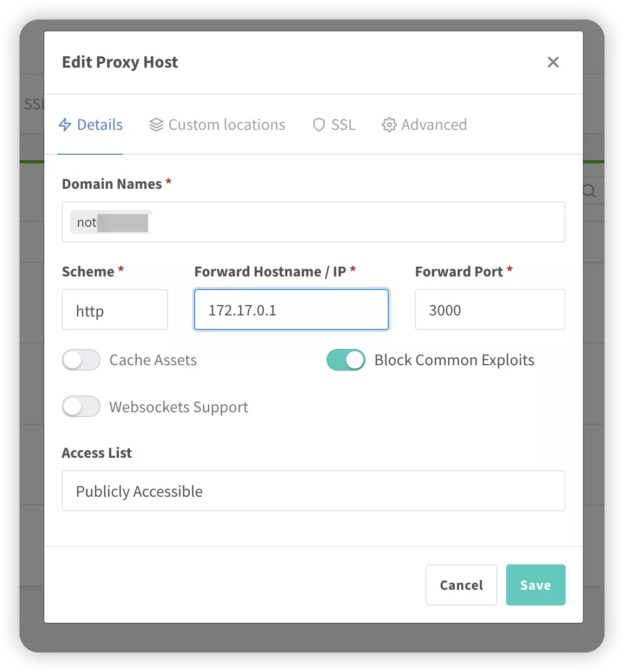Click the Save button
The image size is (624, 672).
click(x=536, y=585)
